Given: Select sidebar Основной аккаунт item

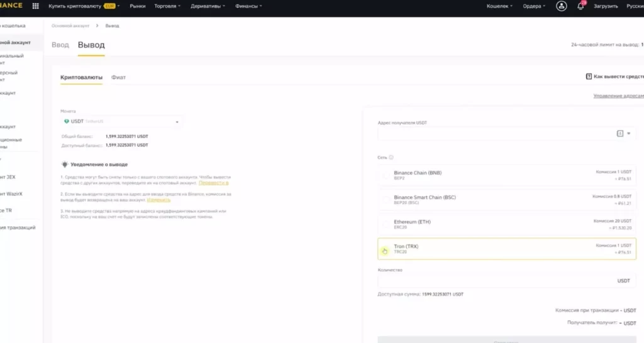Looking at the screenshot, I should tap(21, 42).
